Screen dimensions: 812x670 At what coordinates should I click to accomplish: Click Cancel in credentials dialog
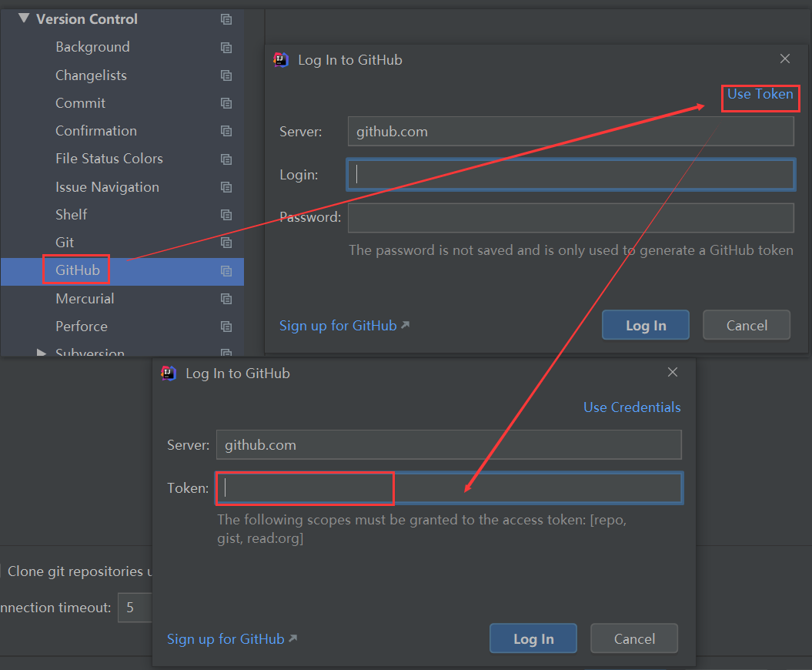(747, 326)
